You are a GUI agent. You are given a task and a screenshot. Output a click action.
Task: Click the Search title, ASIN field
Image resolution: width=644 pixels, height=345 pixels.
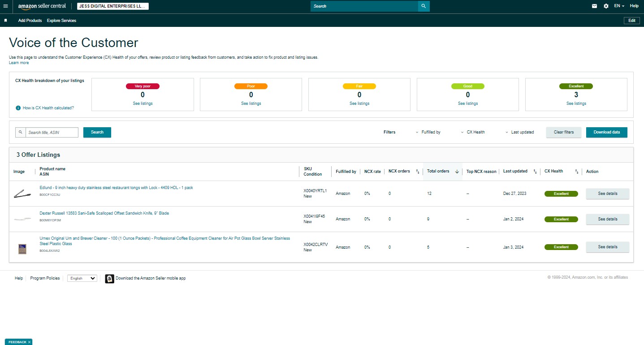(52, 132)
